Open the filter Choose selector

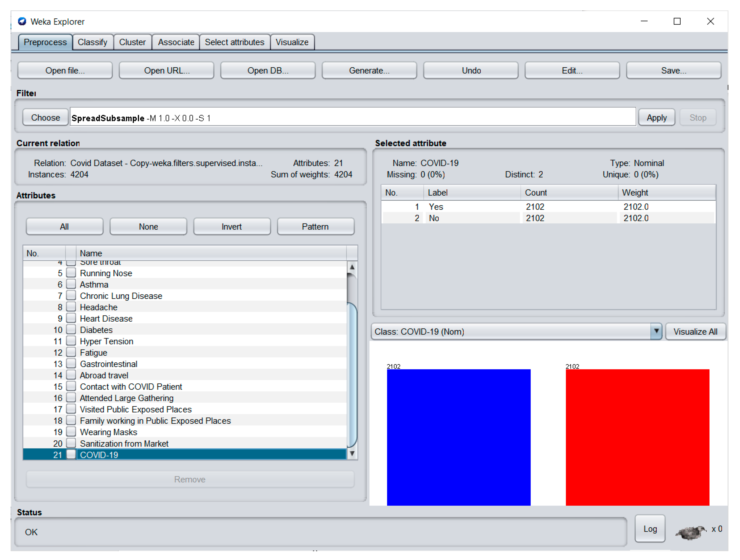pos(45,117)
